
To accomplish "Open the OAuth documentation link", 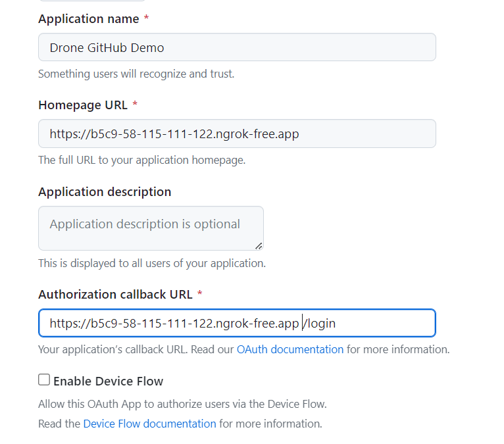I will coord(290,349).
